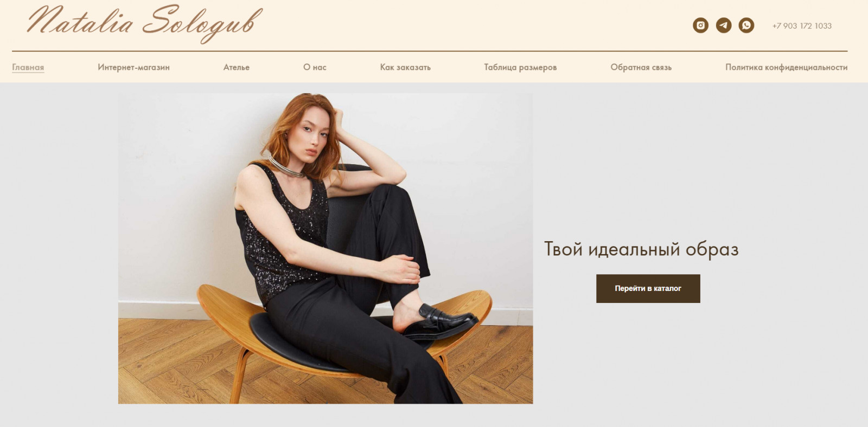Select the Ателье menu item

coord(237,67)
